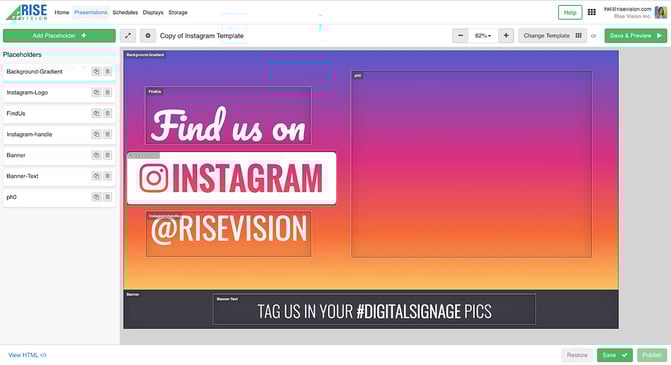Copy the ph0 placeholder
The width and height of the screenshot is (671, 365).
tap(96, 197)
